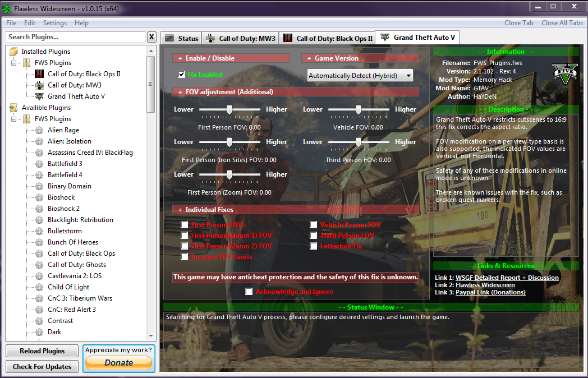The height and width of the screenshot is (378, 588).
Task: Open the Flawless Widescreen link
Action: click(x=485, y=285)
